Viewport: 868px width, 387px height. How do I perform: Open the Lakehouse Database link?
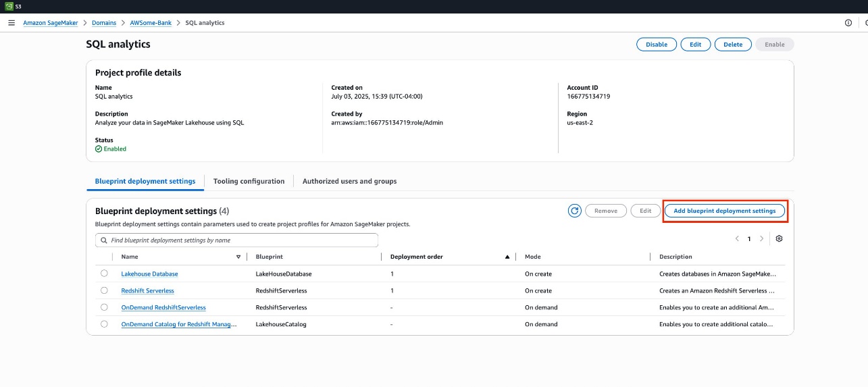point(149,274)
